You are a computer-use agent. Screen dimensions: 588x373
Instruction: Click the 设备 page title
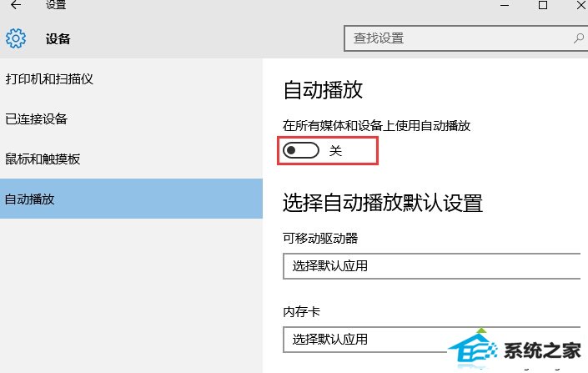pos(58,38)
